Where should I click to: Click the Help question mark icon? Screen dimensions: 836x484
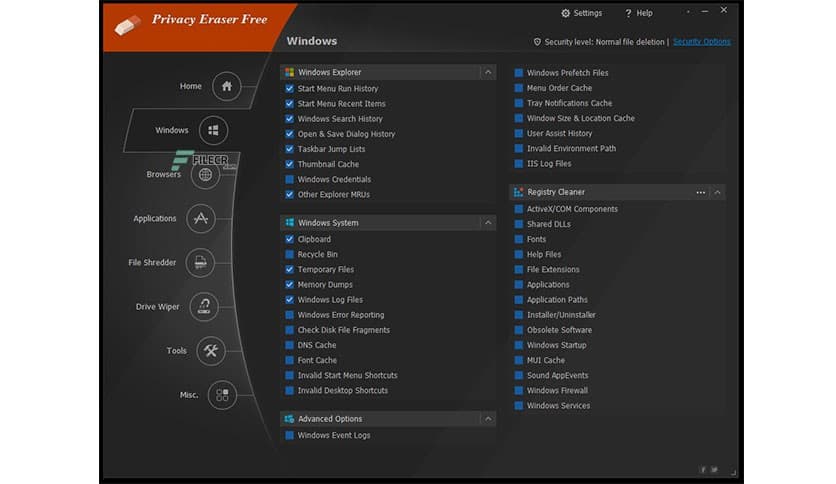click(628, 13)
